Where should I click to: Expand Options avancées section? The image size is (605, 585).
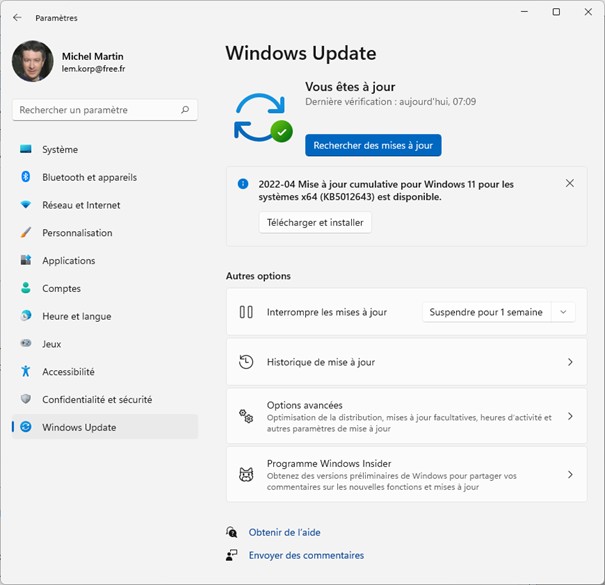(570, 416)
